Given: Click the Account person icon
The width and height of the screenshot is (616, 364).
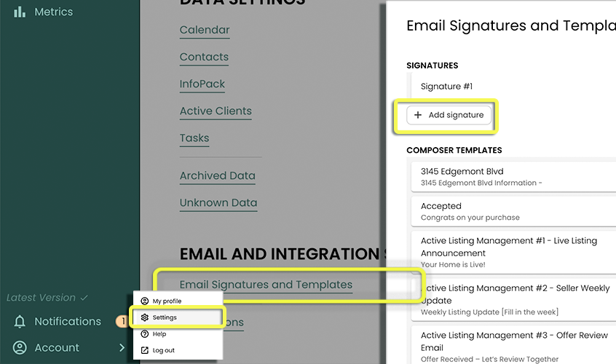Looking at the screenshot, I should tap(20, 348).
